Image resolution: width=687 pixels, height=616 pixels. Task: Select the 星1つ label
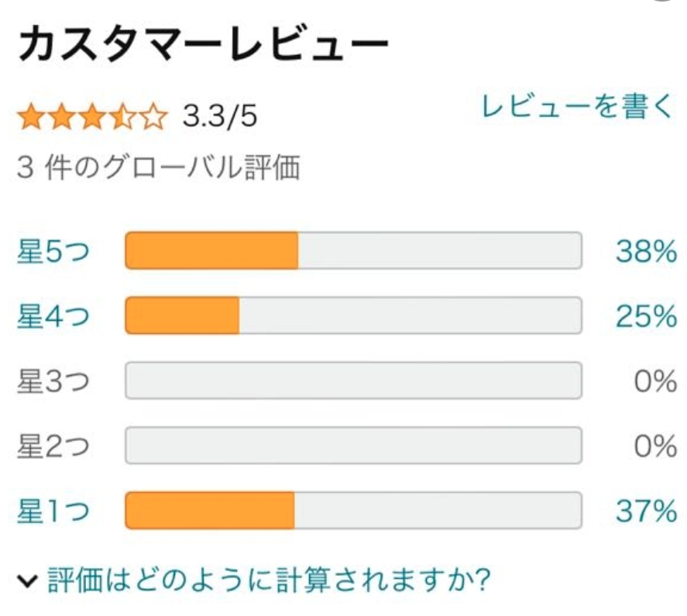[x=53, y=511]
